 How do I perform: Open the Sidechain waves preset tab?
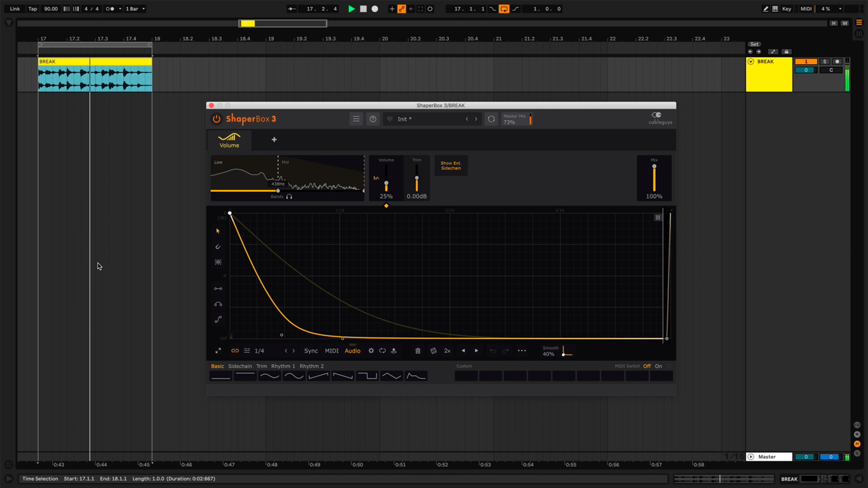[x=240, y=366]
